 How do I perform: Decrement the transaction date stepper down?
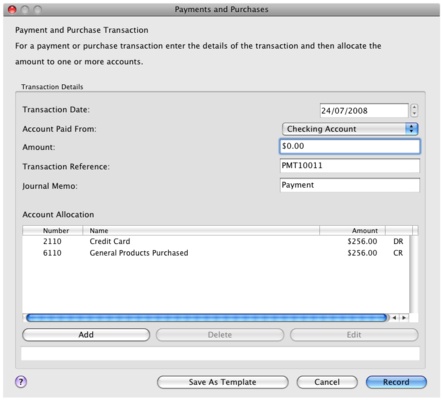(x=414, y=114)
